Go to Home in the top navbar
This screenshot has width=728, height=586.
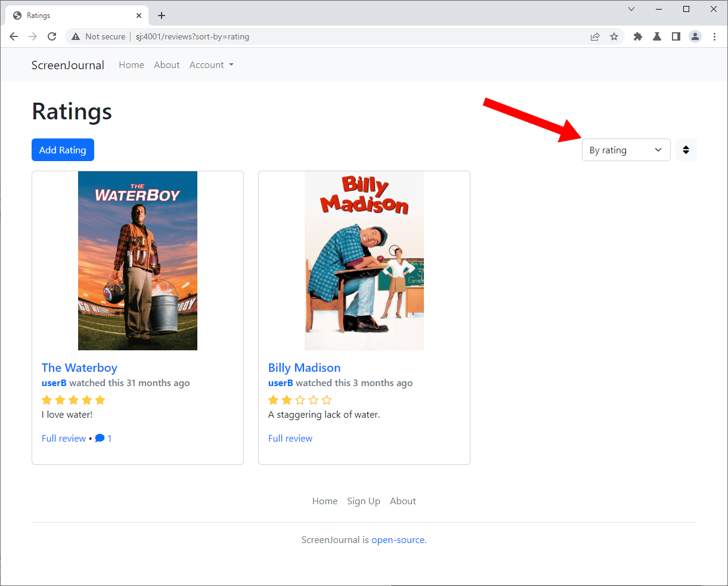tap(131, 65)
